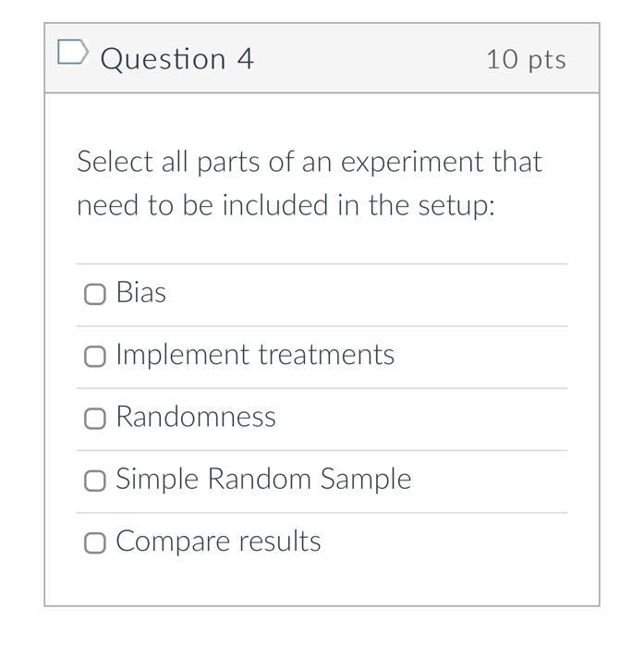Select the Simple Random Sample checkbox
The image size is (644, 645).
point(94,481)
